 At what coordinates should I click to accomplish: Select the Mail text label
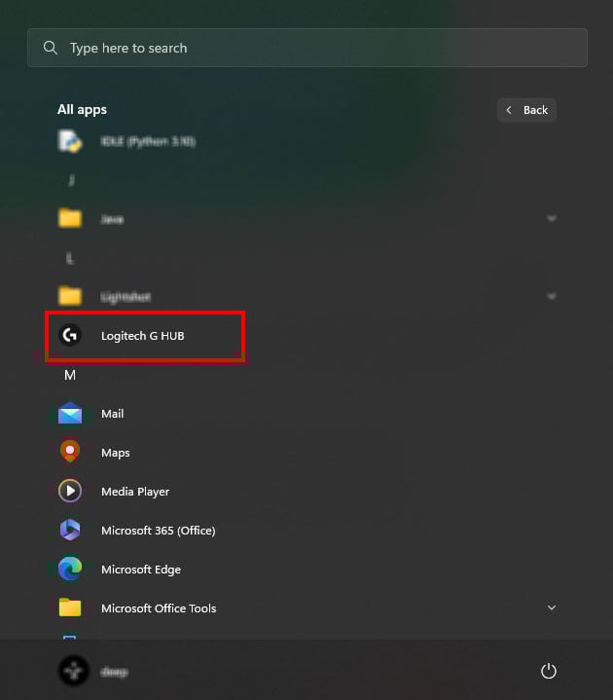[113, 414]
